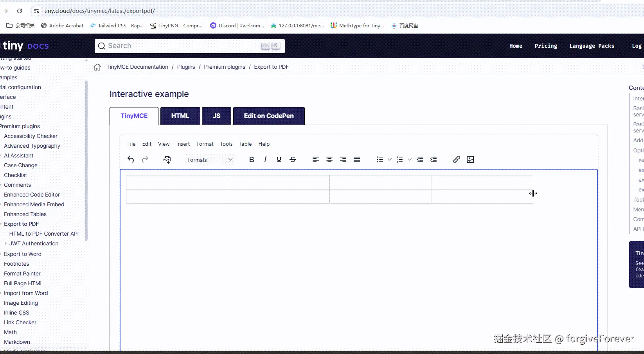Screen dimensions: 644x354
Task: Toggle strikethrough text formatting
Action: [293, 159]
